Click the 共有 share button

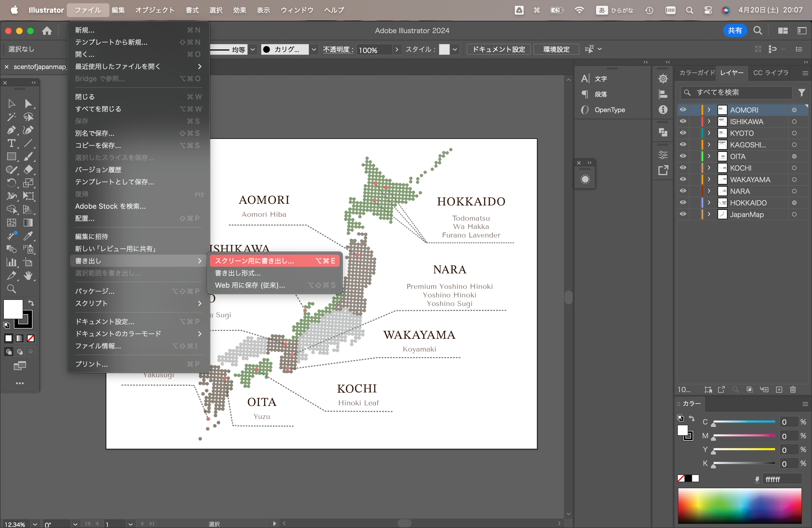pos(735,31)
